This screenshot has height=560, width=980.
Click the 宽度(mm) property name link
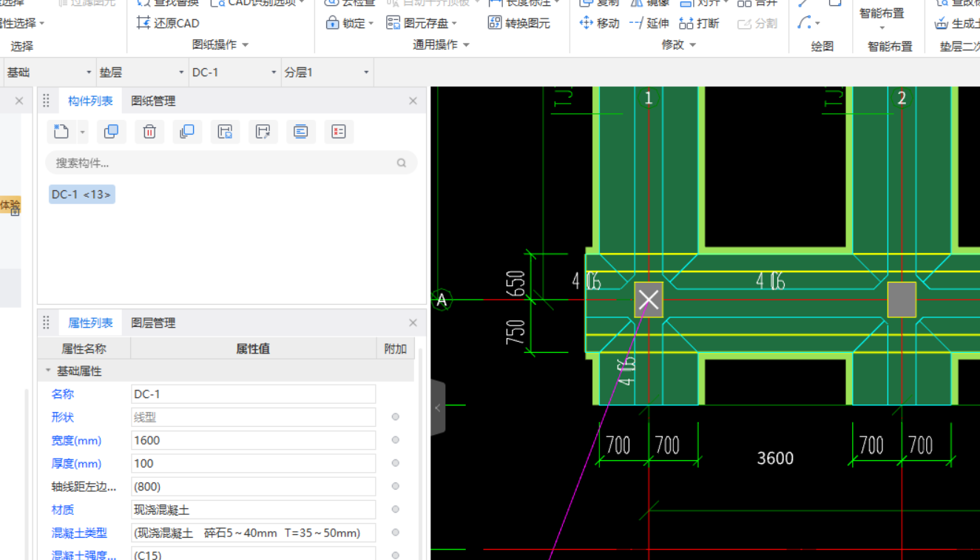coord(76,440)
